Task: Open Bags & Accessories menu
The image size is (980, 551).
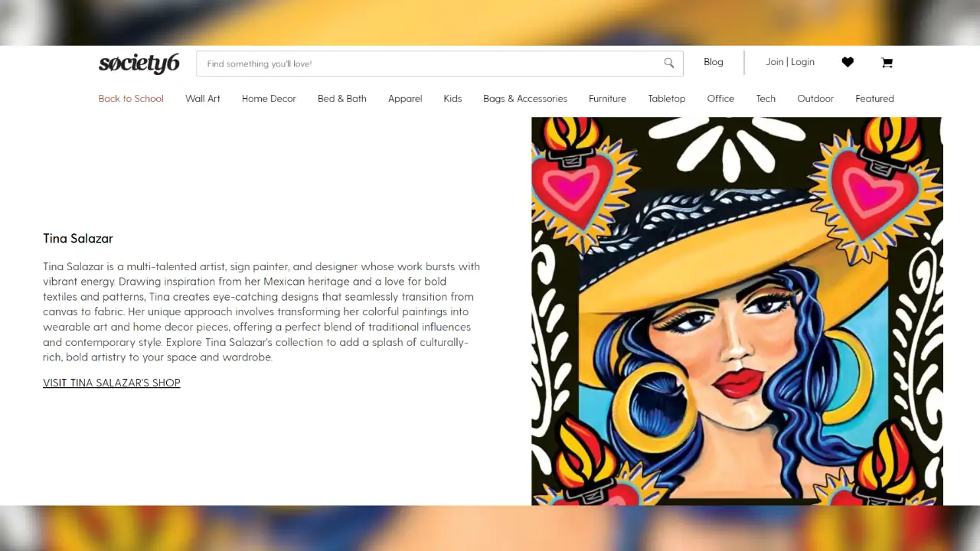Action: tap(525, 99)
